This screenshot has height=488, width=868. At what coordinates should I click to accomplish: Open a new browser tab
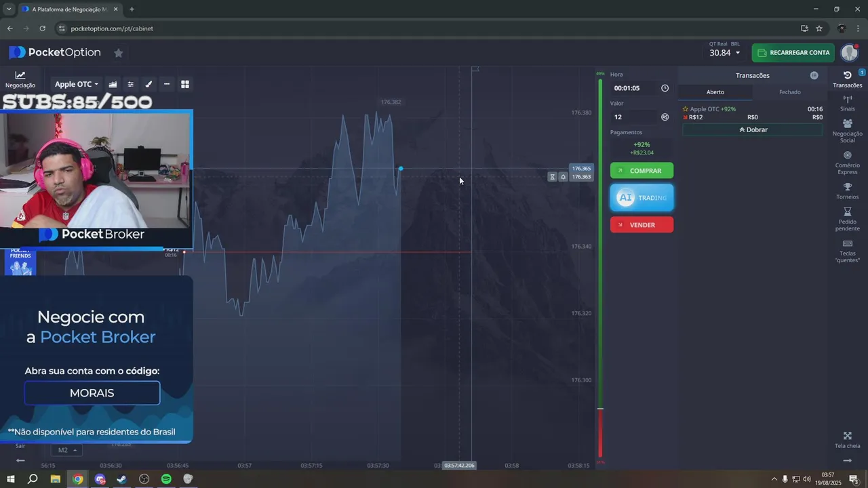point(132,9)
